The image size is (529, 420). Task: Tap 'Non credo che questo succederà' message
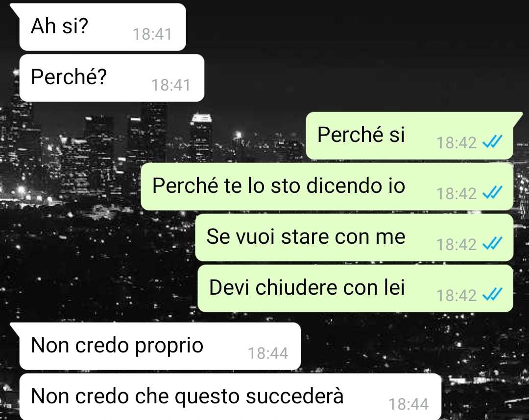[230, 397]
